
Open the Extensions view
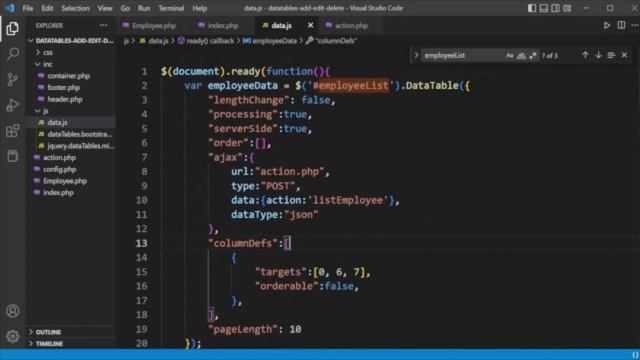(x=13, y=131)
